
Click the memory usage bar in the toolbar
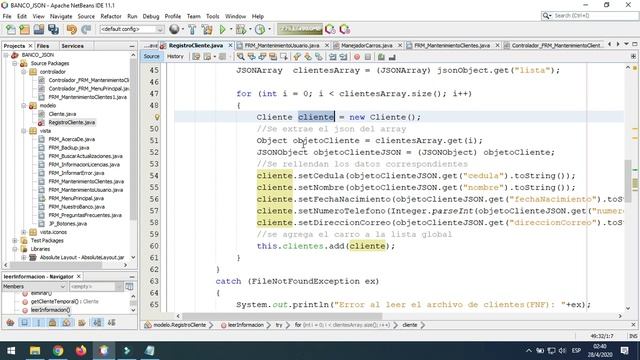pyautogui.click(x=300, y=29)
